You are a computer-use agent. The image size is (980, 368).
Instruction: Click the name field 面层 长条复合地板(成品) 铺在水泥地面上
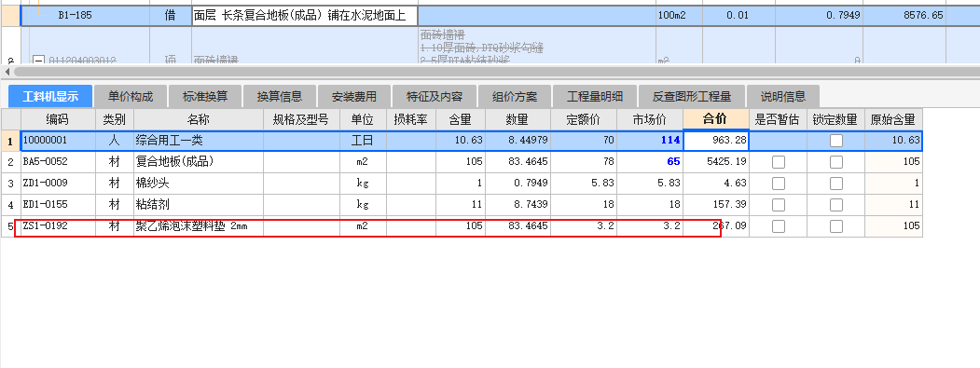point(305,16)
